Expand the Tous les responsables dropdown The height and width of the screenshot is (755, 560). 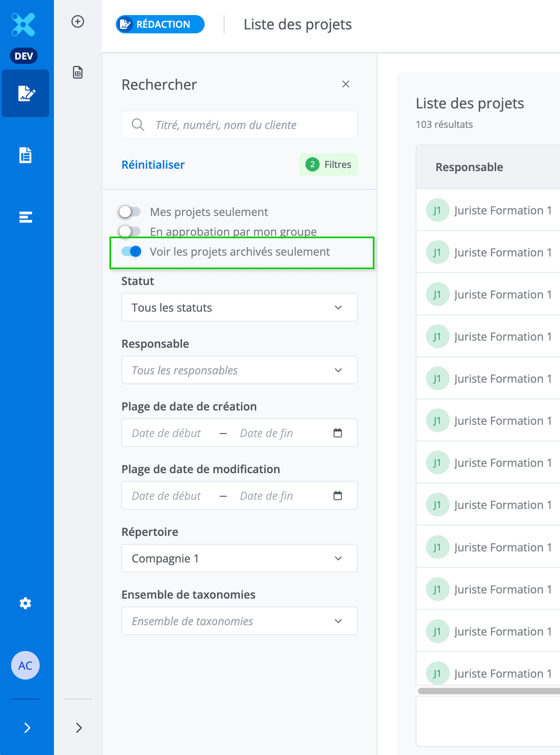coord(239,370)
